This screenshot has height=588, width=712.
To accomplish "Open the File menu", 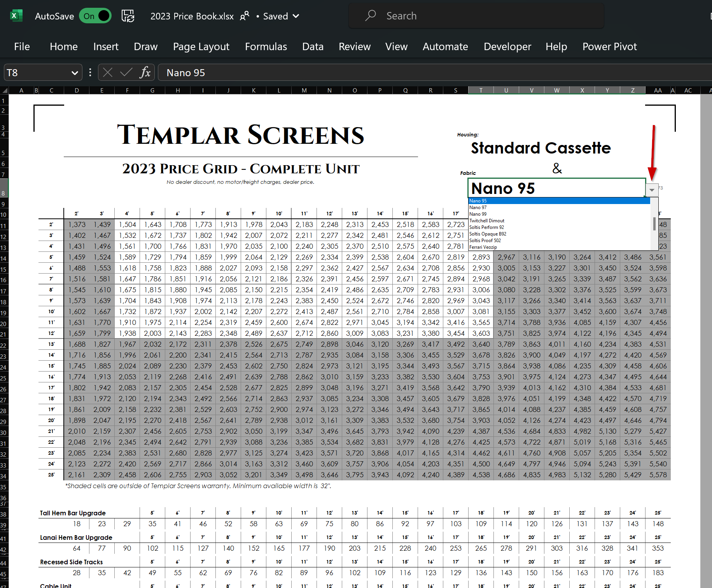I will point(21,46).
